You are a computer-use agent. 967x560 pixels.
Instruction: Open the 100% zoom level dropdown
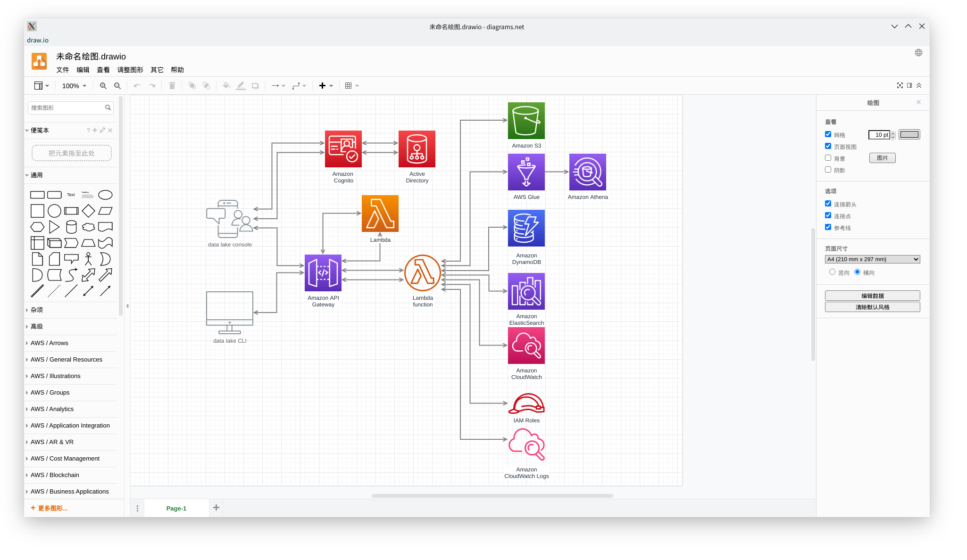(x=74, y=86)
